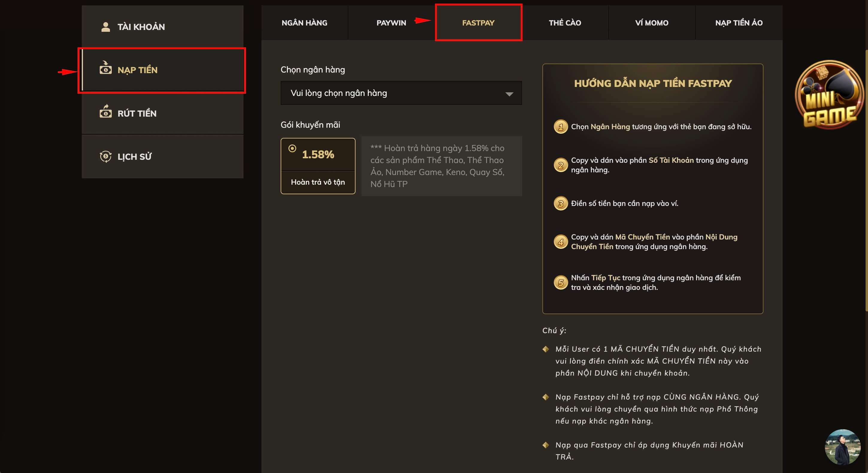Click the Rút Tiền withdraw icon
Screen dimensions: 868x473
click(105, 111)
